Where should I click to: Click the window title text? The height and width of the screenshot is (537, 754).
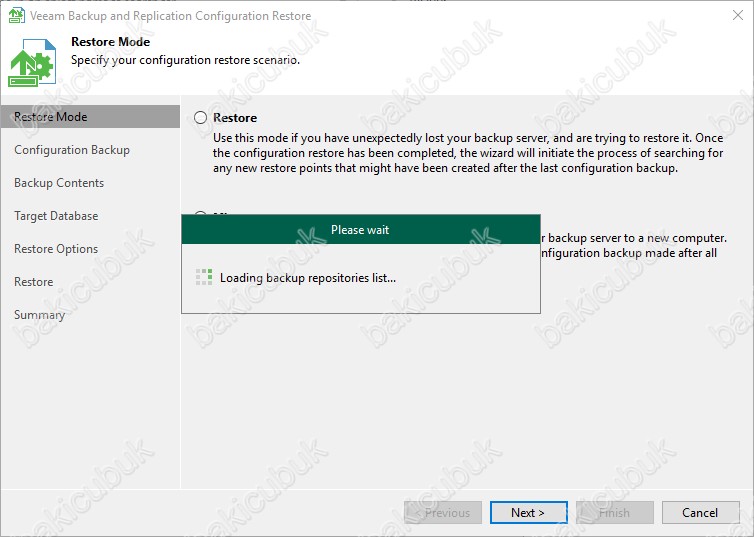[x=171, y=16]
